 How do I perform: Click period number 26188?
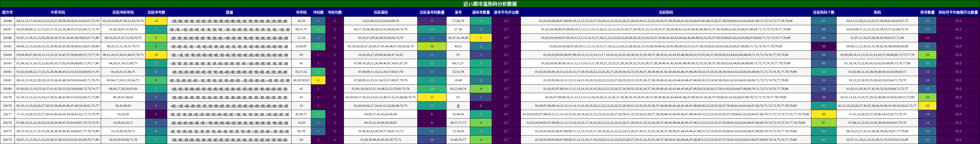click(7, 21)
